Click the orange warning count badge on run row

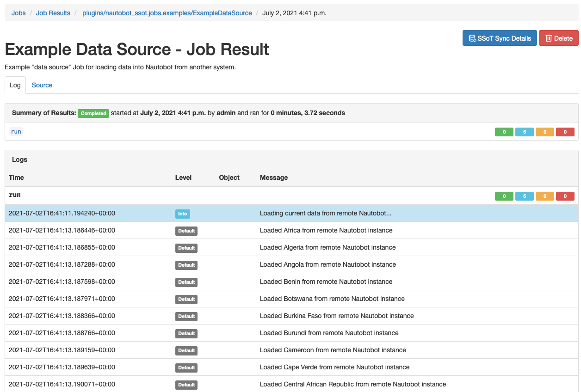545,196
